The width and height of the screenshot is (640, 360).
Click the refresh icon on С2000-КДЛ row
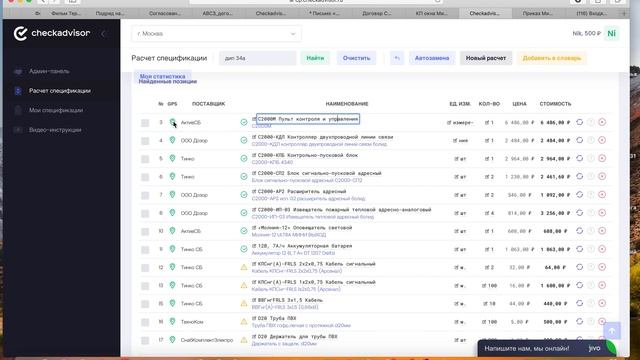click(x=579, y=140)
